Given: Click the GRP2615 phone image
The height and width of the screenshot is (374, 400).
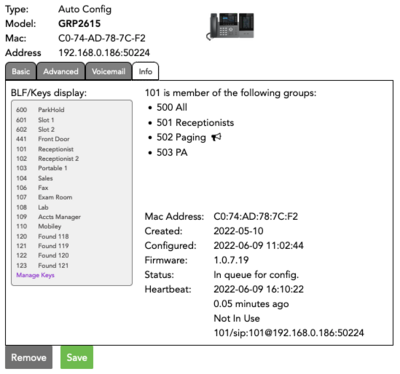Looking at the screenshot, I should pyautogui.click(x=231, y=26).
